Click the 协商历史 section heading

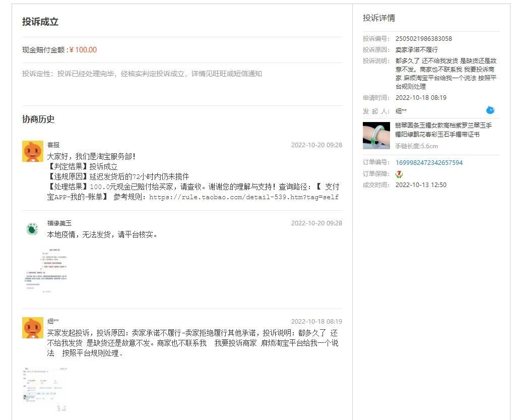click(38, 119)
